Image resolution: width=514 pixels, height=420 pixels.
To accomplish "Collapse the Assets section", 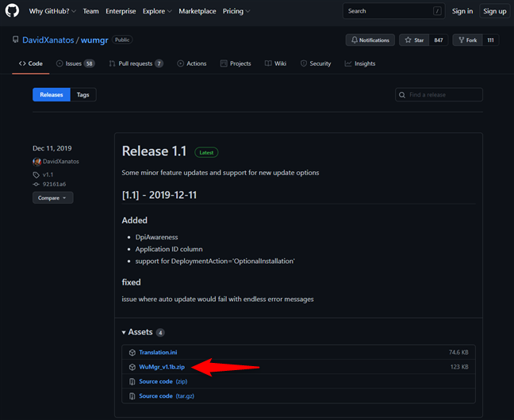I will tap(137, 332).
